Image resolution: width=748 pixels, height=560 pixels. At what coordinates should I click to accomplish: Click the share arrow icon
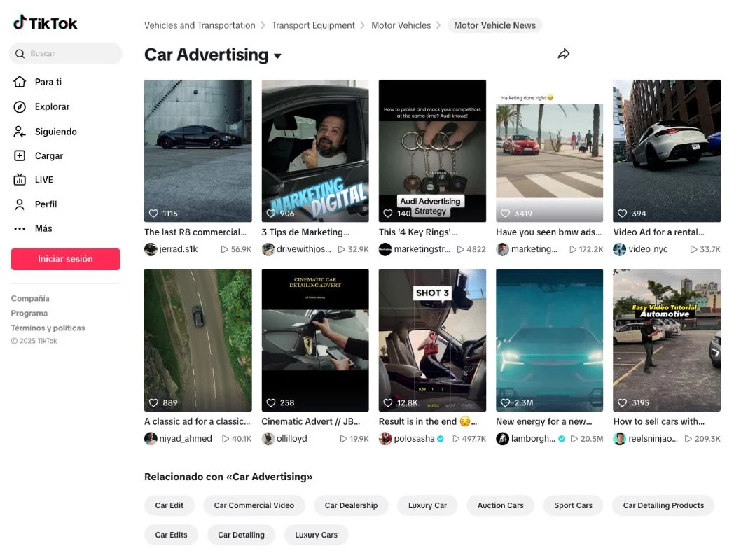(564, 54)
